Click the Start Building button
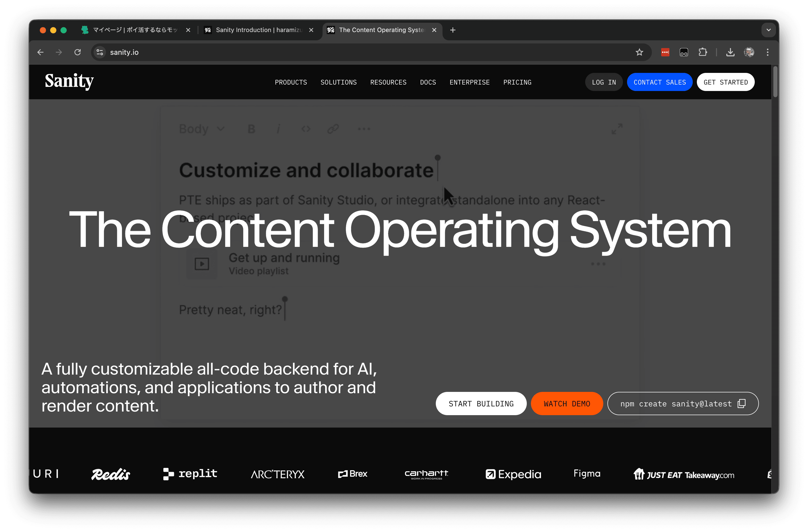 pos(481,404)
